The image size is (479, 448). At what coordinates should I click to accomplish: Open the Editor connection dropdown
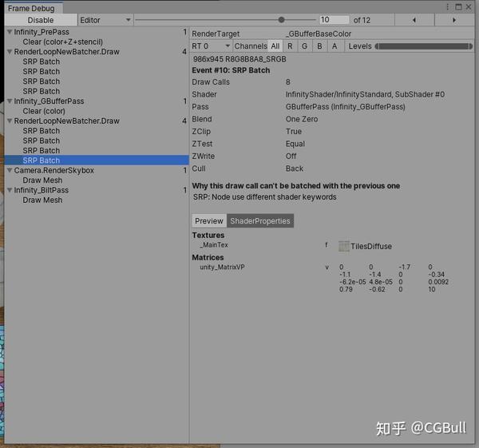(x=105, y=20)
